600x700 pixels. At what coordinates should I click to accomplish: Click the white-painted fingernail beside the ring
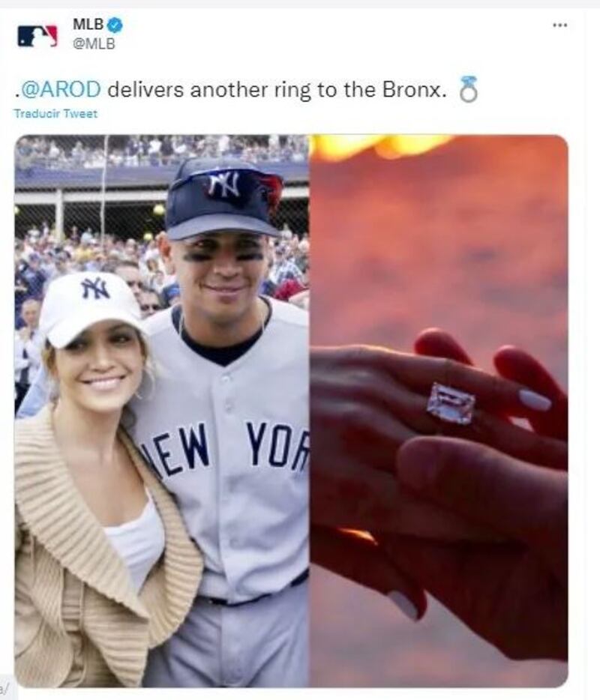(534, 399)
